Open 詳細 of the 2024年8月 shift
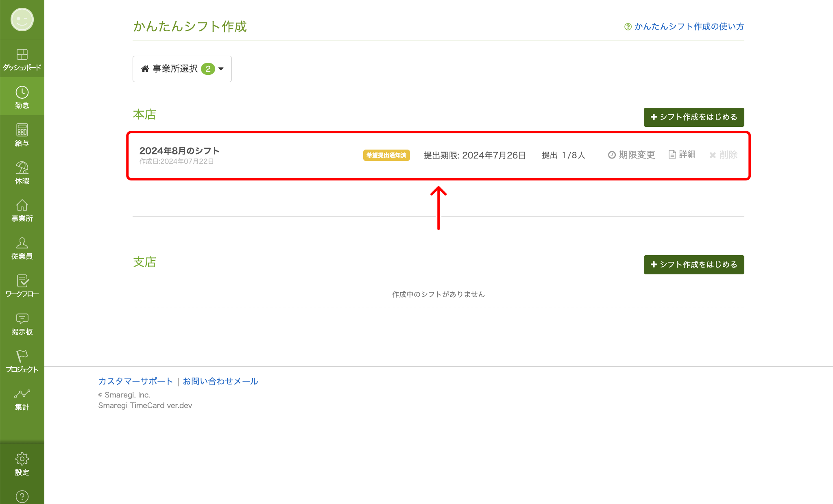Viewport: 833px width, 504px height. pyautogui.click(x=682, y=154)
